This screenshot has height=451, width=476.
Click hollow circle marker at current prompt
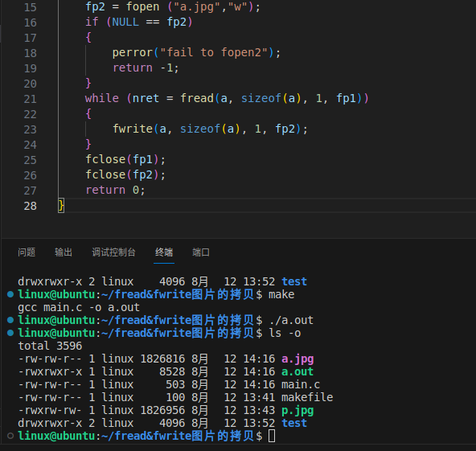(10, 436)
